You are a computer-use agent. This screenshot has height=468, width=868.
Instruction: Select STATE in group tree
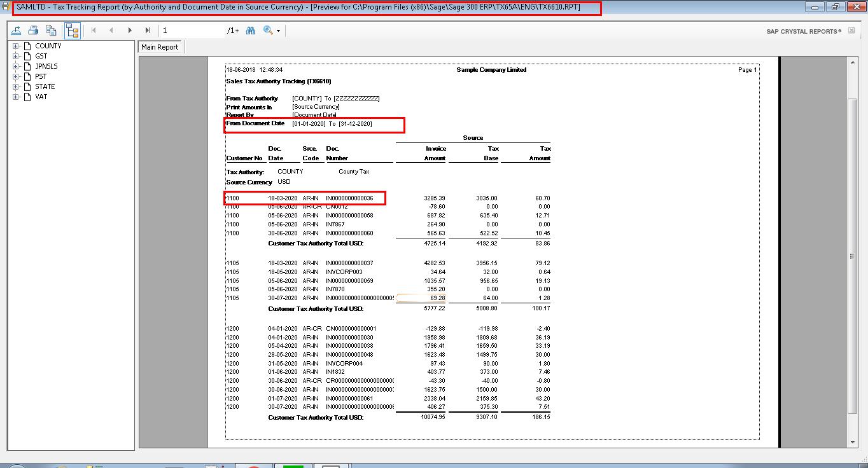point(45,86)
